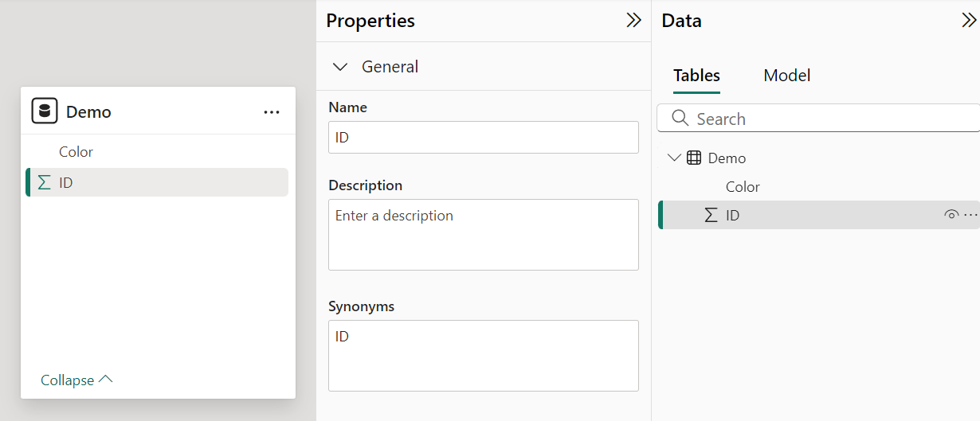Open Demo table card more options menu
The width and height of the screenshot is (980, 421).
click(272, 112)
